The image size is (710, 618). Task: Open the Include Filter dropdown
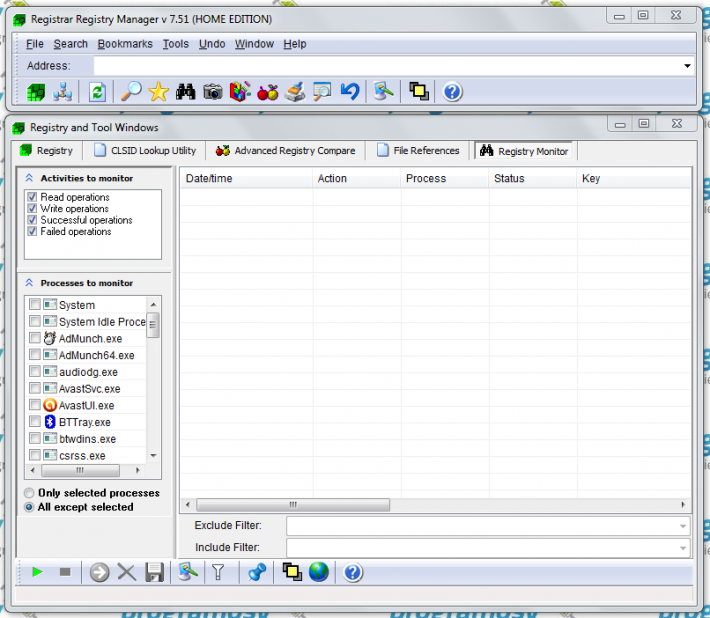(683, 548)
